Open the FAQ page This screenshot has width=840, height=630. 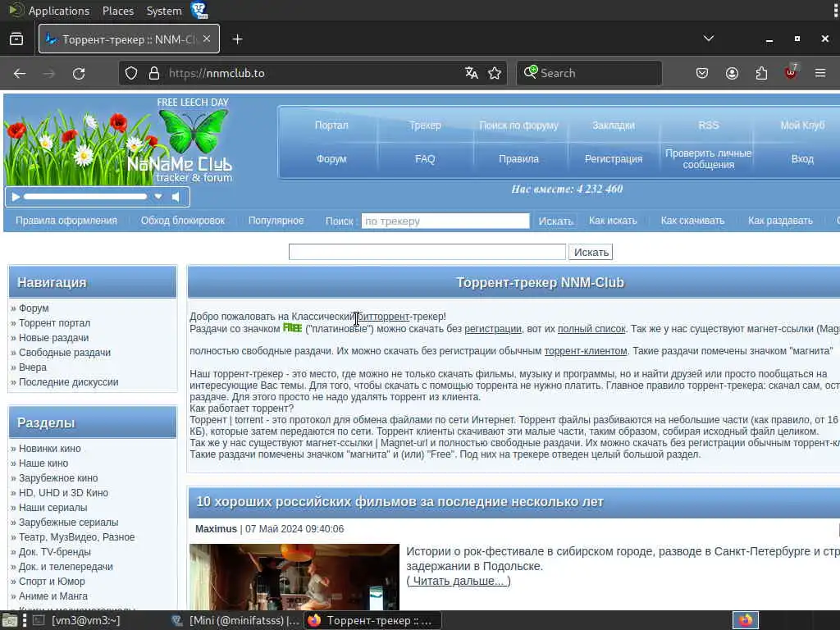tap(425, 159)
